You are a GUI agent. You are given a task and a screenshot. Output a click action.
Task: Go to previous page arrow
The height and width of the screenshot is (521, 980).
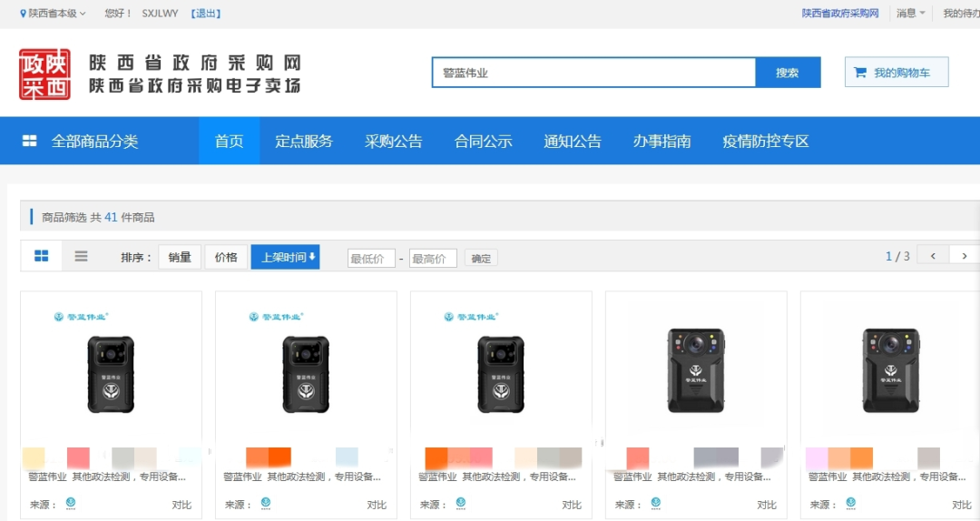click(933, 256)
